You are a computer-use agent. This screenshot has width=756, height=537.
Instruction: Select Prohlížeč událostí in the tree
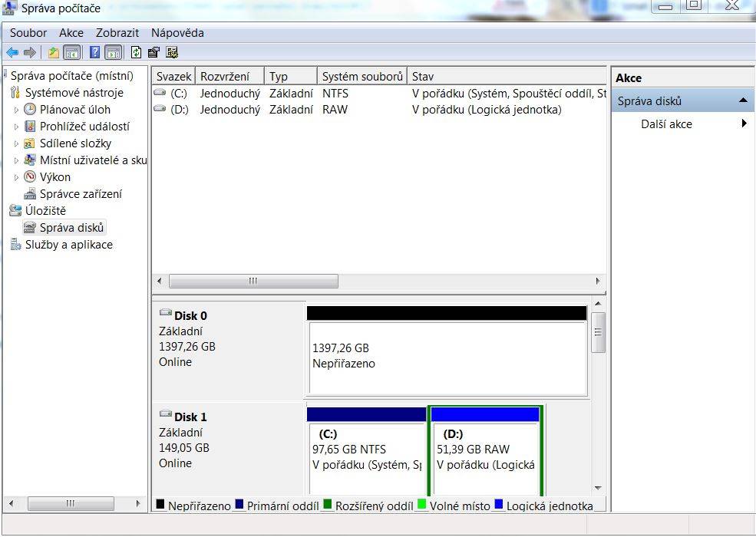[84, 127]
